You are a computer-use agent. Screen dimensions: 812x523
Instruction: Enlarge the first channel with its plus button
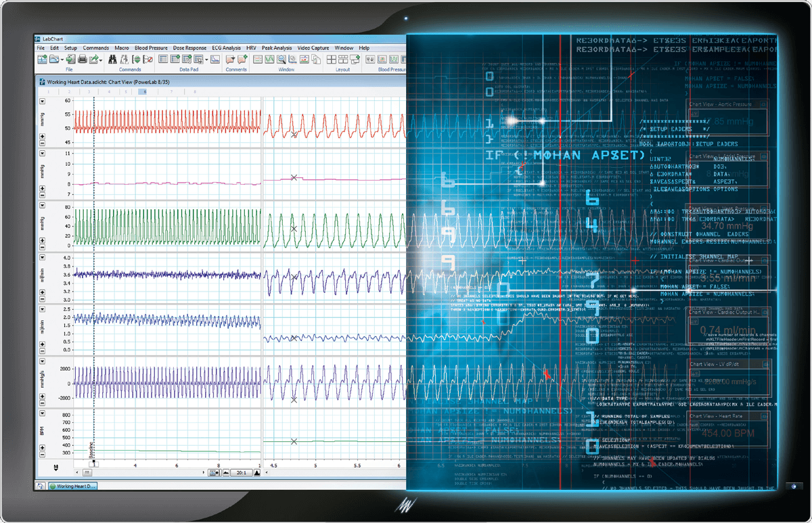(42, 136)
